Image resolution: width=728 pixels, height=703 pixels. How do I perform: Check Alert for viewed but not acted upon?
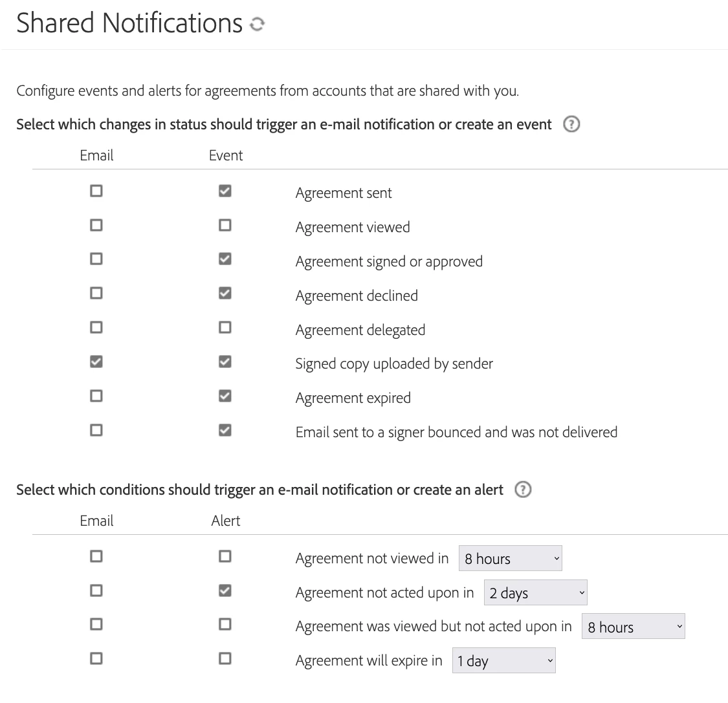[225, 625]
